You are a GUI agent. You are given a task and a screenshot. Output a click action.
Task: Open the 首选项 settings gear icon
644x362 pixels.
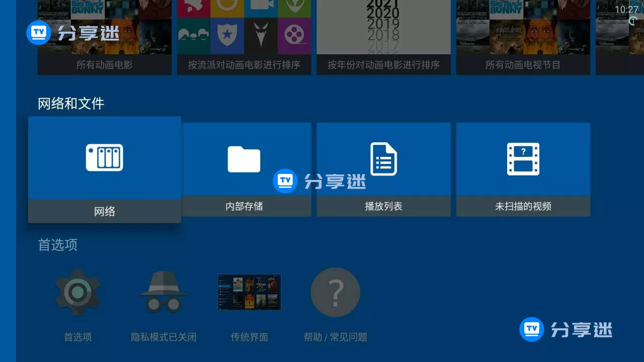coord(77,292)
